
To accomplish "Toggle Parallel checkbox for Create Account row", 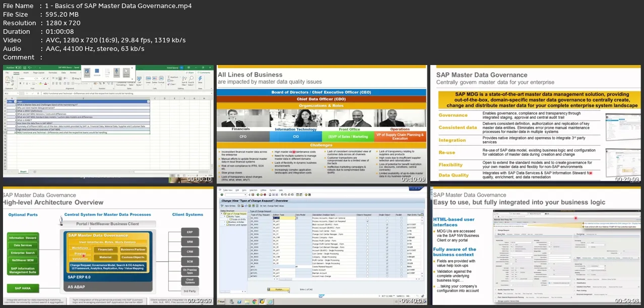I will click(x=401, y=270).
